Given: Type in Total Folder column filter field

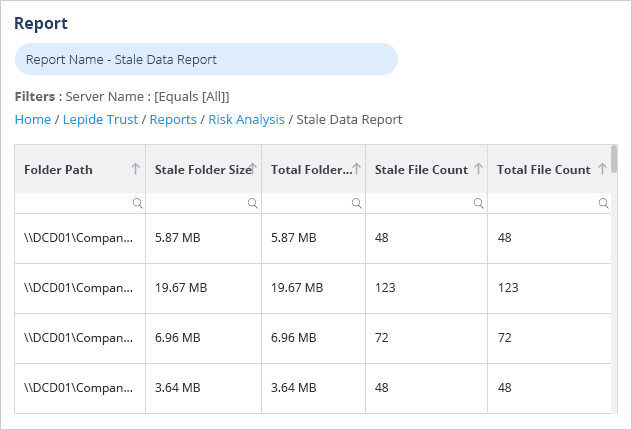Looking at the screenshot, I should pyautogui.click(x=305, y=203).
